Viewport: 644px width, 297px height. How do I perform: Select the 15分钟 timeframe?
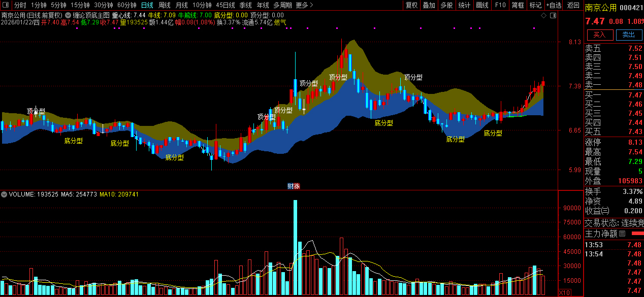80,5
